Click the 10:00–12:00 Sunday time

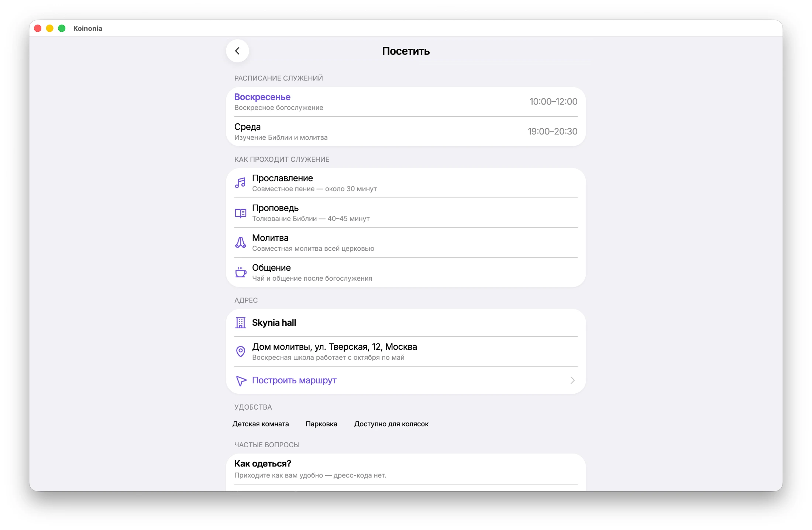pyautogui.click(x=553, y=102)
